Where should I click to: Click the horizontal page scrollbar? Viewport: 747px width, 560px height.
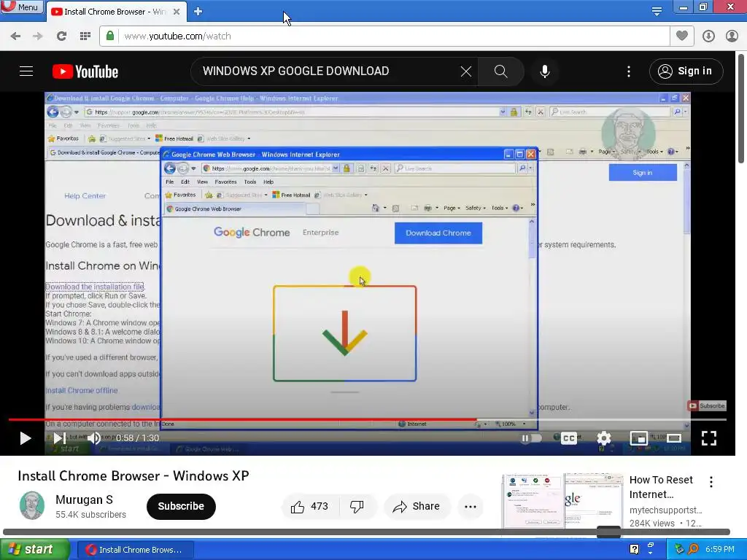pos(366,532)
